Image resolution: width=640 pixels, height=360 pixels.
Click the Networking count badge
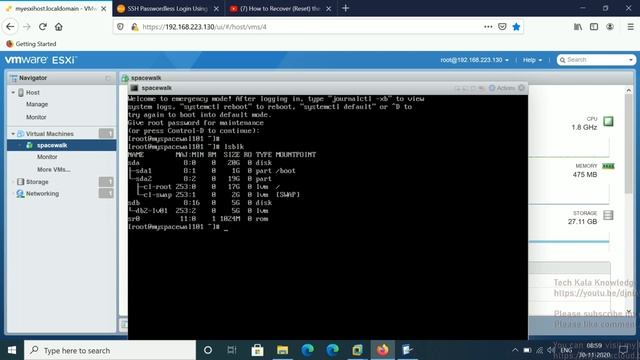point(106,193)
